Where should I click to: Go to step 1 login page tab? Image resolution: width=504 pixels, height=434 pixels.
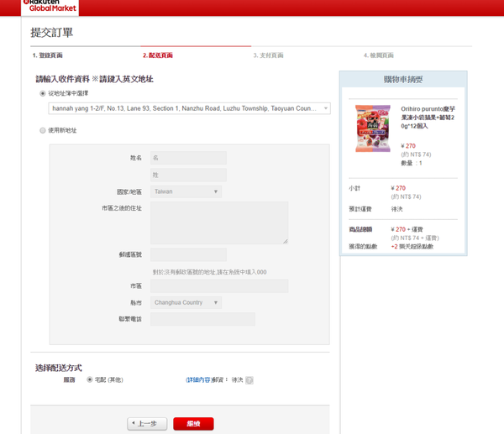pyautogui.click(x=48, y=55)
